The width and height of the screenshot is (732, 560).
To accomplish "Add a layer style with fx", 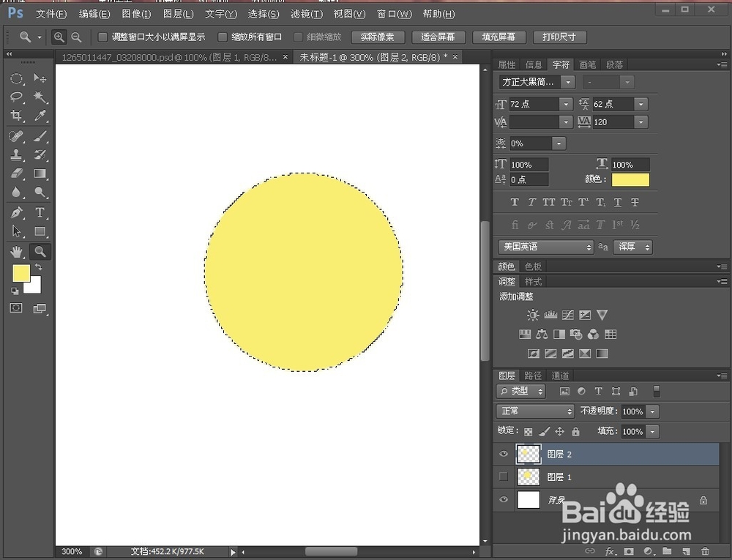I will coord(610,551).
